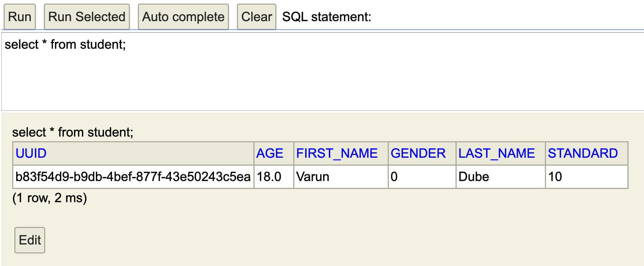Image resolution: width=644 pixels, height=266 pixels.
Task: Sort results by AGE column header
Action: (270, 153)
